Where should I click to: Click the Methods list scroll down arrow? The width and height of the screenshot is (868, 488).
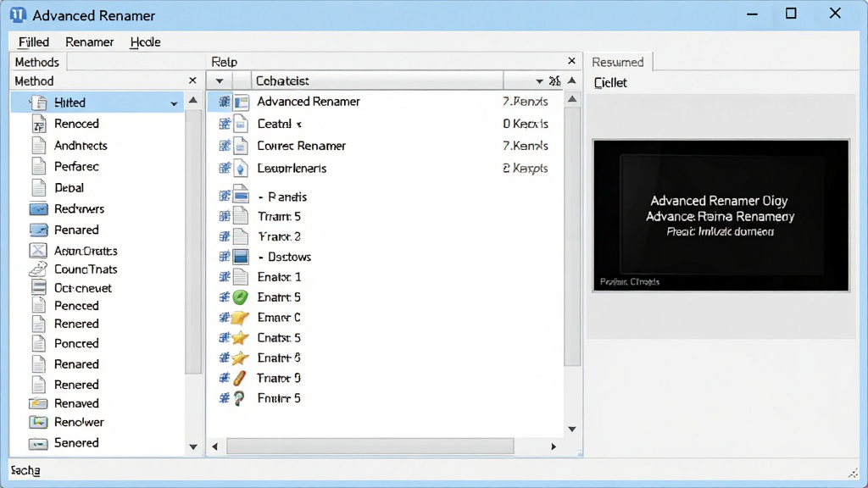[x=193, y=447]
